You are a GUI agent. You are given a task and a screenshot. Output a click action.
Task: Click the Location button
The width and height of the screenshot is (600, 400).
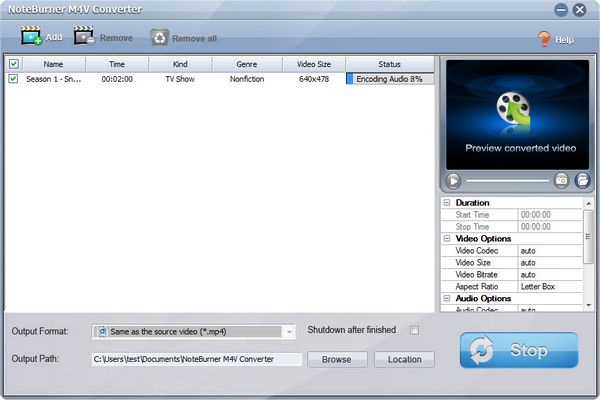coord(404,359)
